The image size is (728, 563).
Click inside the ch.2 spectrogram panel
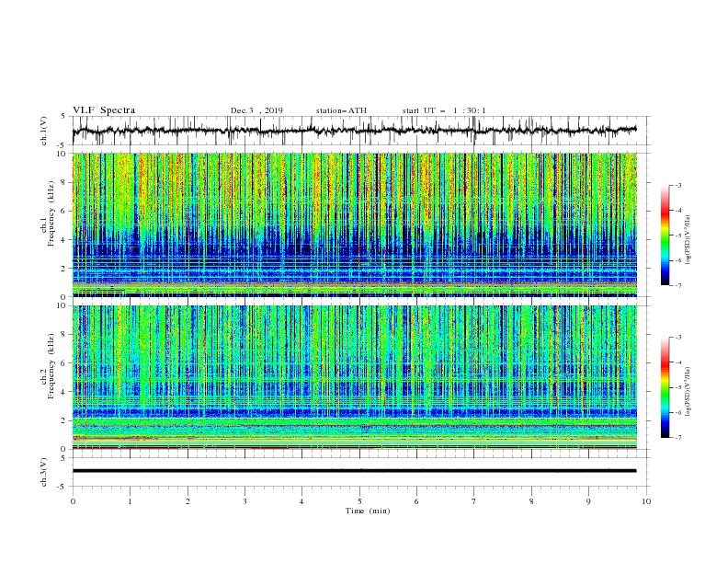[355, 377]
